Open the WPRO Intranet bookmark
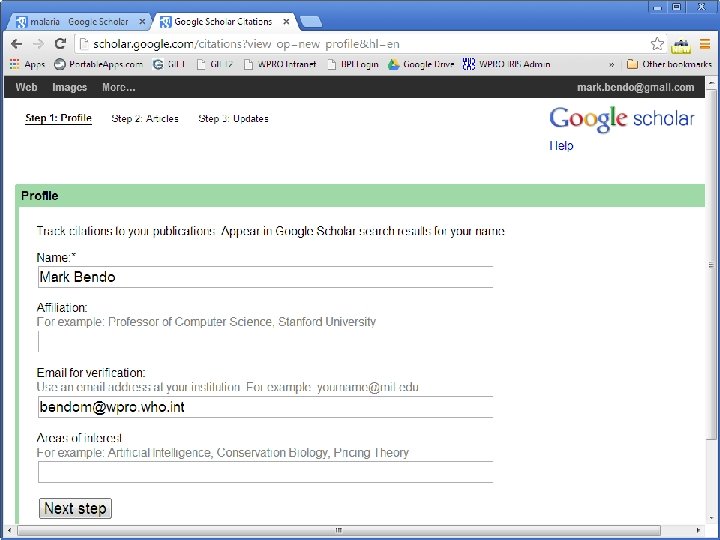The width and height of the screenshot is (720, 540). pyautogui.click(x=280, y=64)
